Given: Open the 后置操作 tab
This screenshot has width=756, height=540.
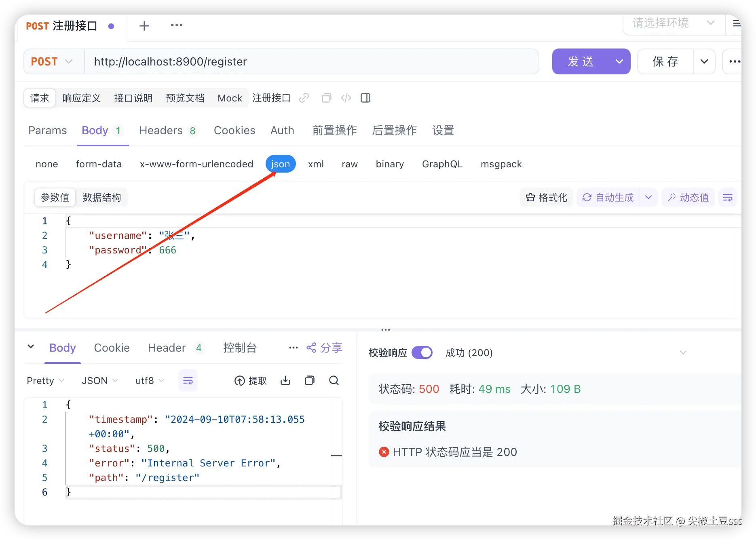Looking at the screenshot, I should point(395,130).
